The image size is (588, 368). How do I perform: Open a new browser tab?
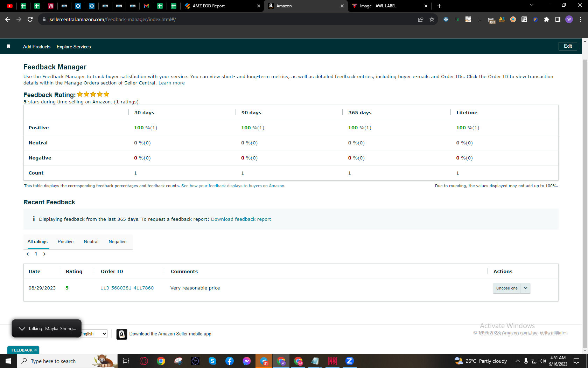coord(439,6)
